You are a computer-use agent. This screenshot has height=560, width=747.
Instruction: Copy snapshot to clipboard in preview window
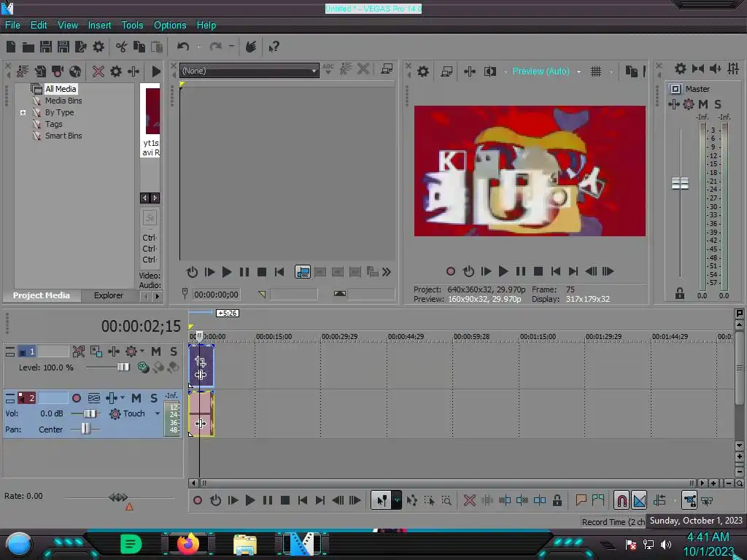(x=631, y=71)
